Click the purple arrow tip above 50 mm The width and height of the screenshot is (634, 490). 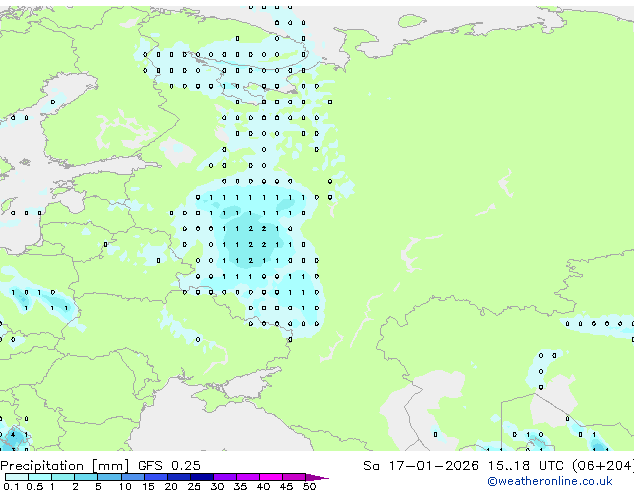tap(317, 477)
